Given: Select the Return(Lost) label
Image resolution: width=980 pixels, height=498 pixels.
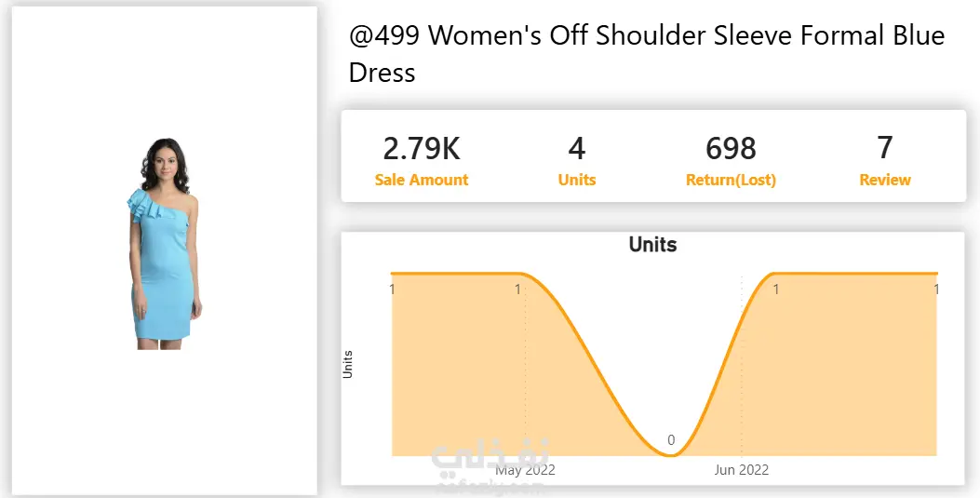Looking at the screenshot, I should 731,181.
